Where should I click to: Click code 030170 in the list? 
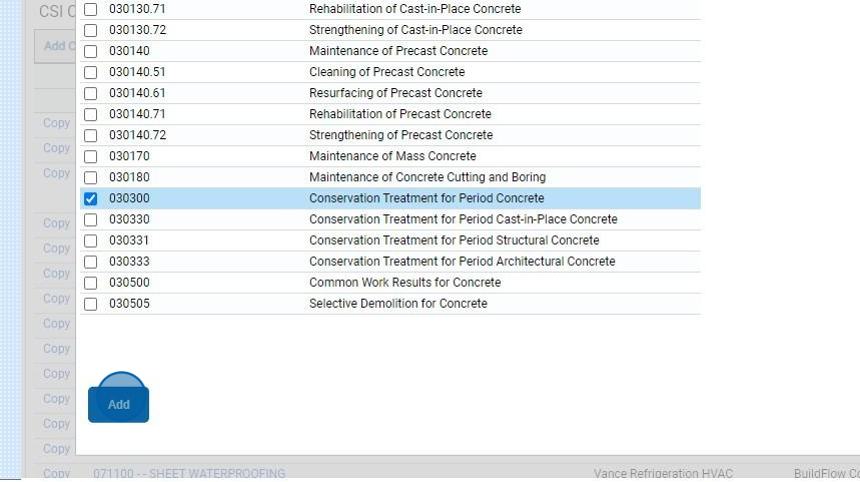tap(129, 156)
